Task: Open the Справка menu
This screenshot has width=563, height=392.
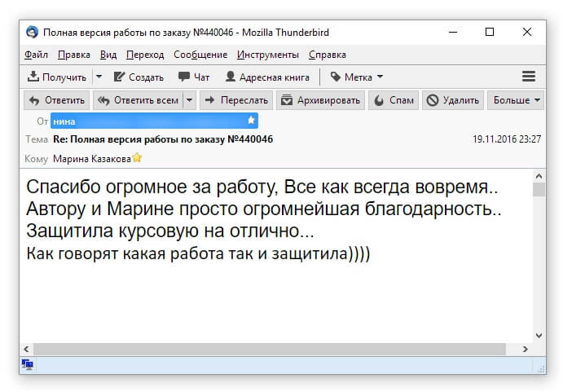Action: pos(327,55)
